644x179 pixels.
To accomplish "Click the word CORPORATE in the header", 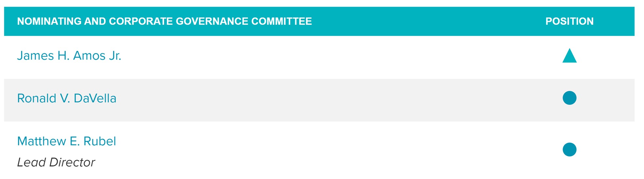I will point(141,21).
